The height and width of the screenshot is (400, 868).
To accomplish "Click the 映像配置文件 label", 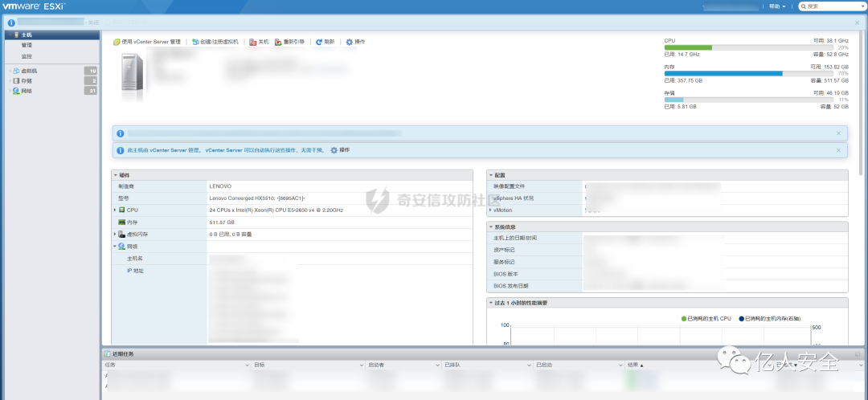I will (508, 186).
